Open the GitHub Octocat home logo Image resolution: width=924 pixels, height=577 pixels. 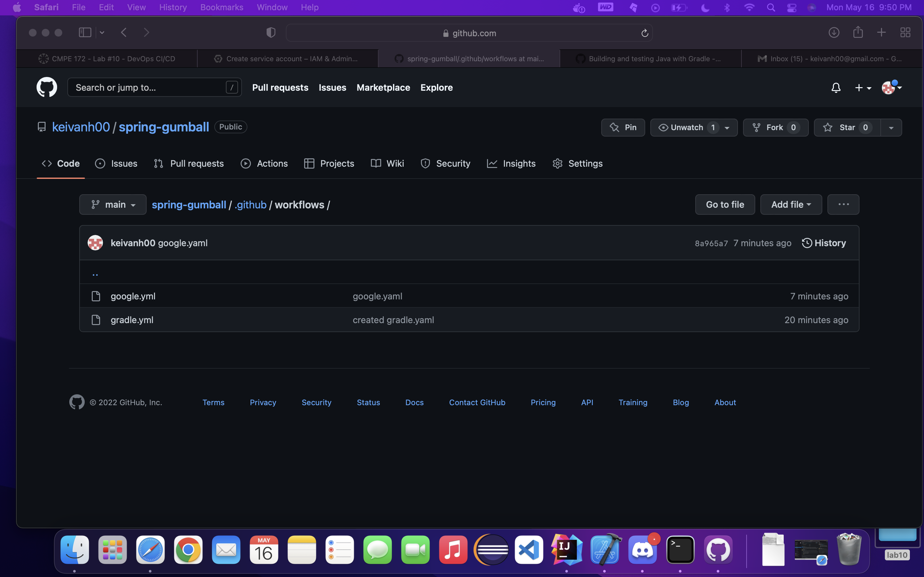[x=47, y=87]
